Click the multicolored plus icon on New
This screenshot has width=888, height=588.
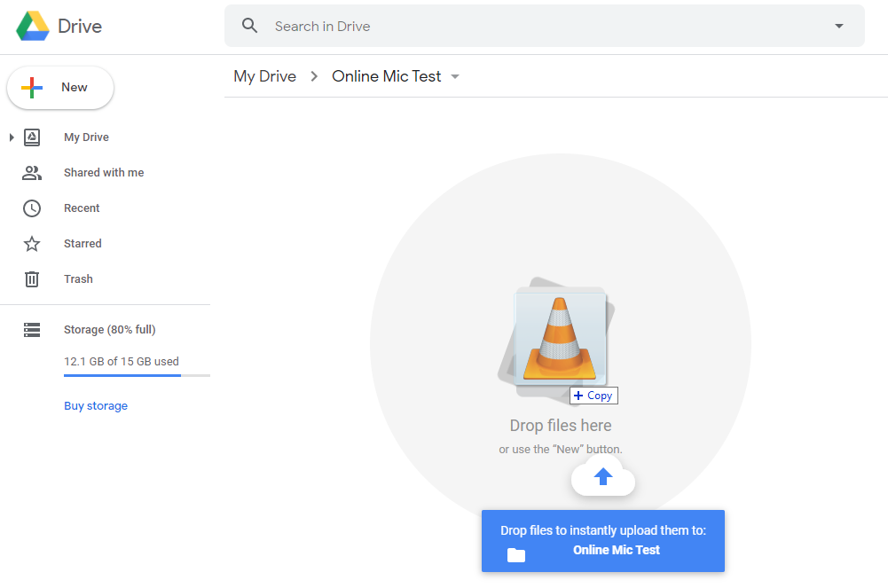click(32, 88)
